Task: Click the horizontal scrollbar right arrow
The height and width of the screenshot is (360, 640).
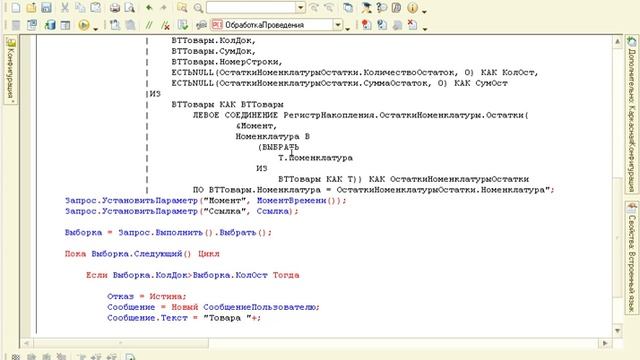Action: (605, 343)
